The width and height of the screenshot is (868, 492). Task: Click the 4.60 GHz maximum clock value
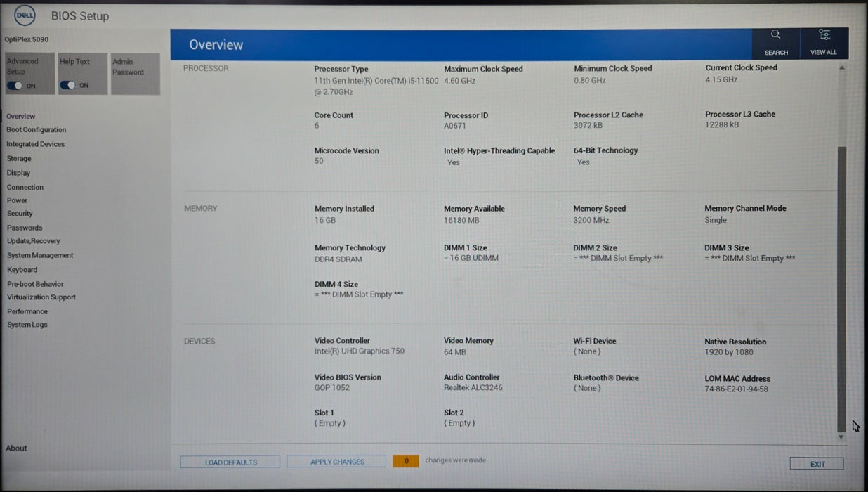click(x=460, y=81)
